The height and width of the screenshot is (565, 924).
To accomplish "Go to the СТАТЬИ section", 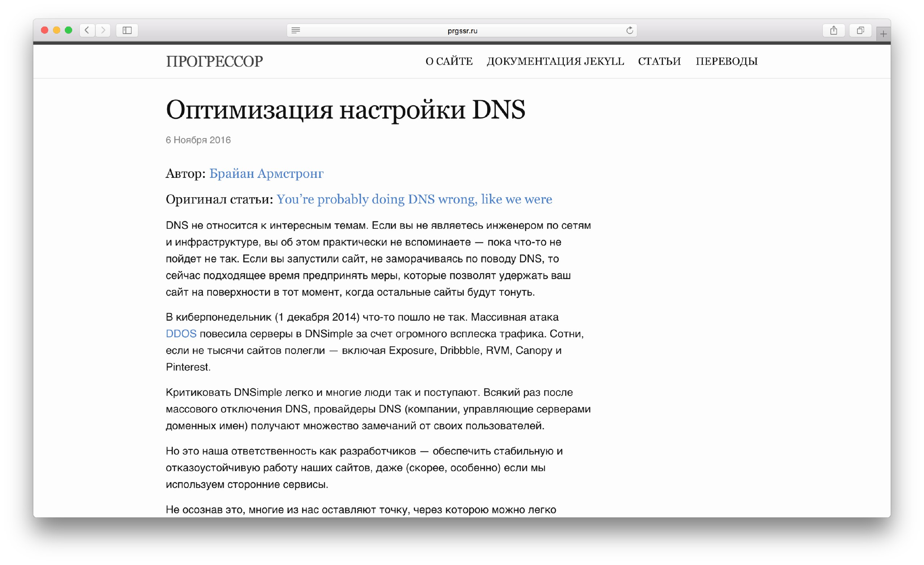I will coord(659,61).
